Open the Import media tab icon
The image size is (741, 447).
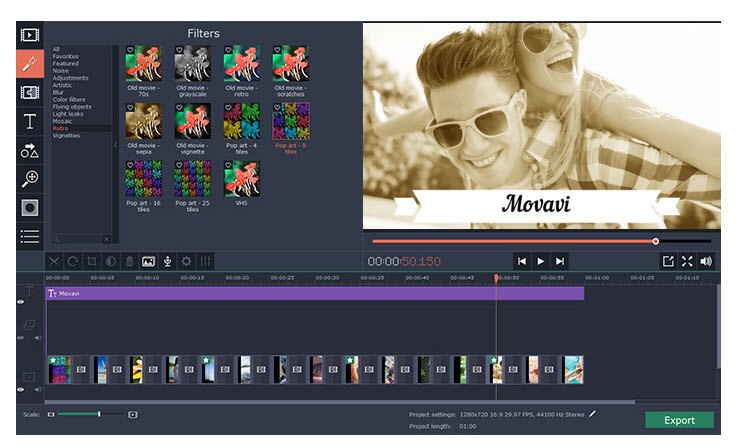coord(30,35)
